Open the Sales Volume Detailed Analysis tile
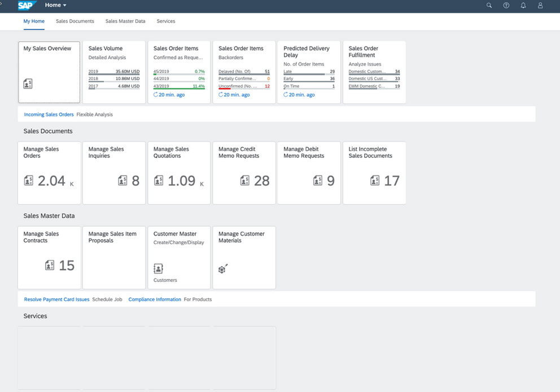 [114, 72]
